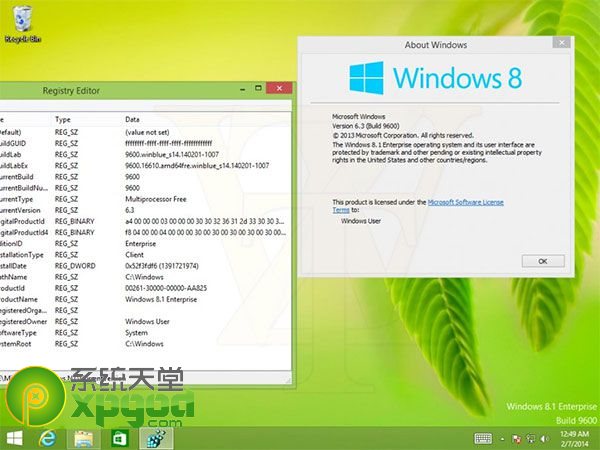Close the About Windows dialog
This screenshot has height=450, width=600.
[561, 42]
